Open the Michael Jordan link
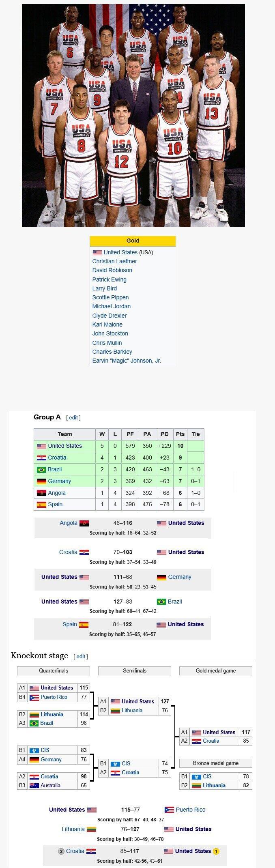This screenshot has width=275, height=868. [111, 306]
